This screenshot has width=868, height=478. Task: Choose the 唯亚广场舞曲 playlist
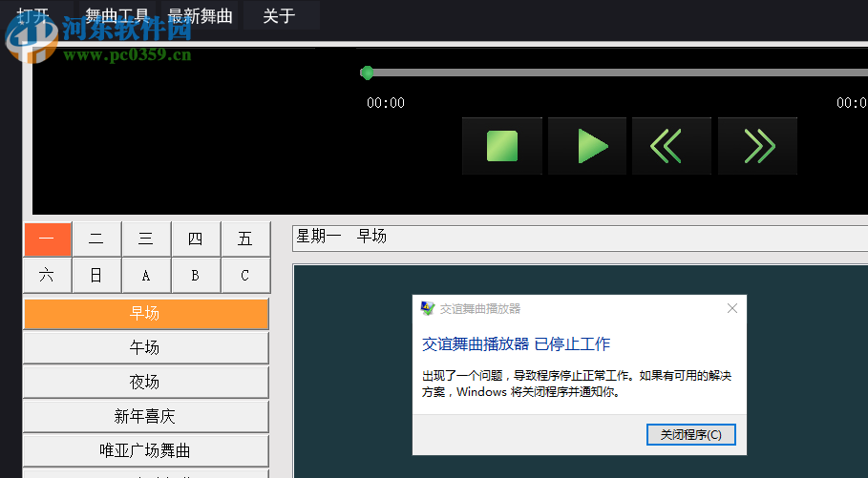click(145, 451)
